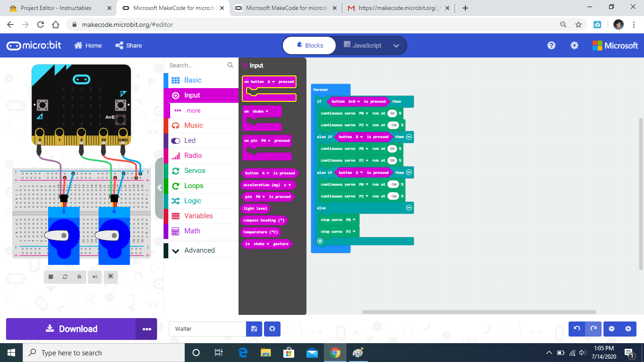Open the Windows Start menu
Viewport: 644px width, 362px height.
(11, 353)
